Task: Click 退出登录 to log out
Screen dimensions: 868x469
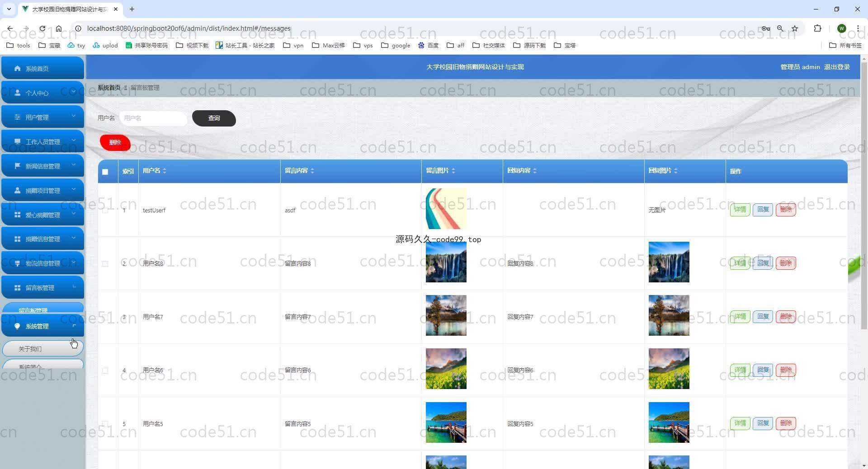Action: tap(837, 67)
